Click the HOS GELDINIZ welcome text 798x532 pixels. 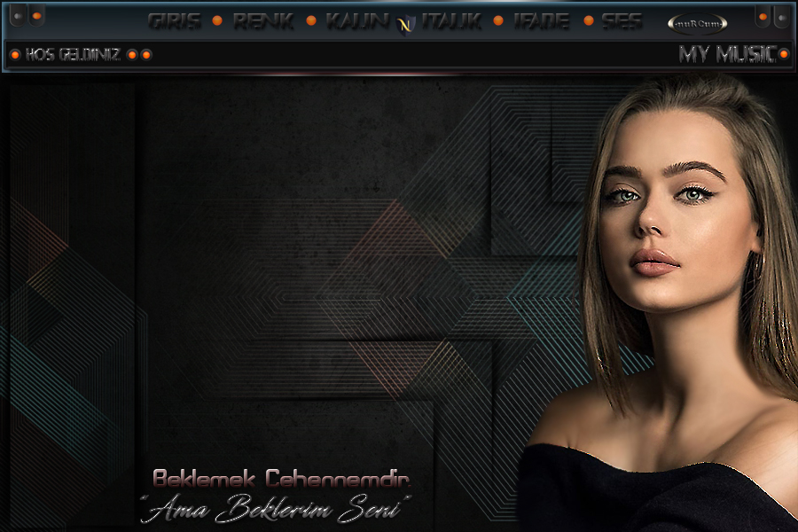[x=73, y=55]
